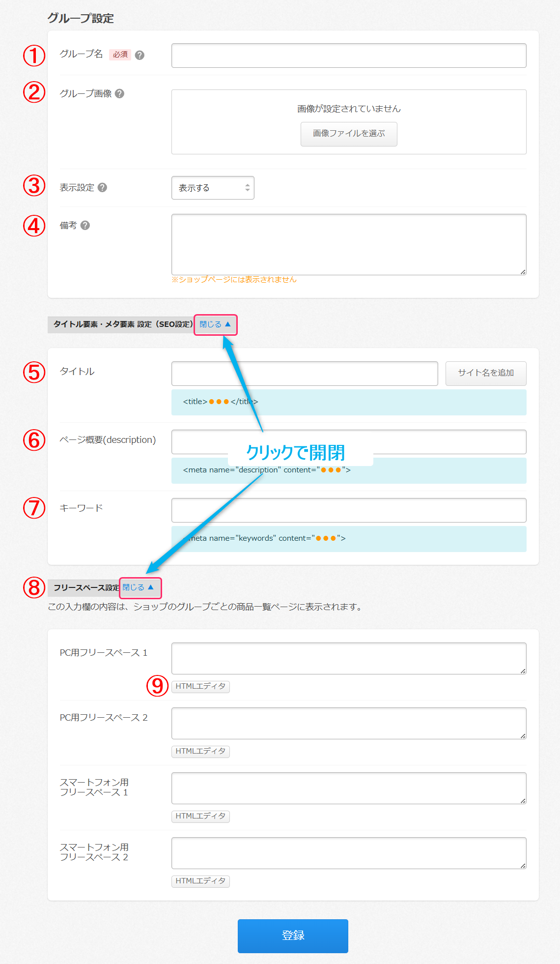Click 画像ファイルを選ぶ button
This screenshot has height=964, width=560.
[x=348, y=134]
